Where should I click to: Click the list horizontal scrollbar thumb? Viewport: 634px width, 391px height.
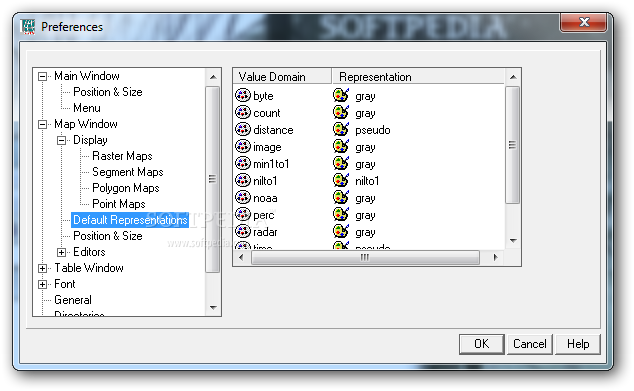[x=365, y=258]
